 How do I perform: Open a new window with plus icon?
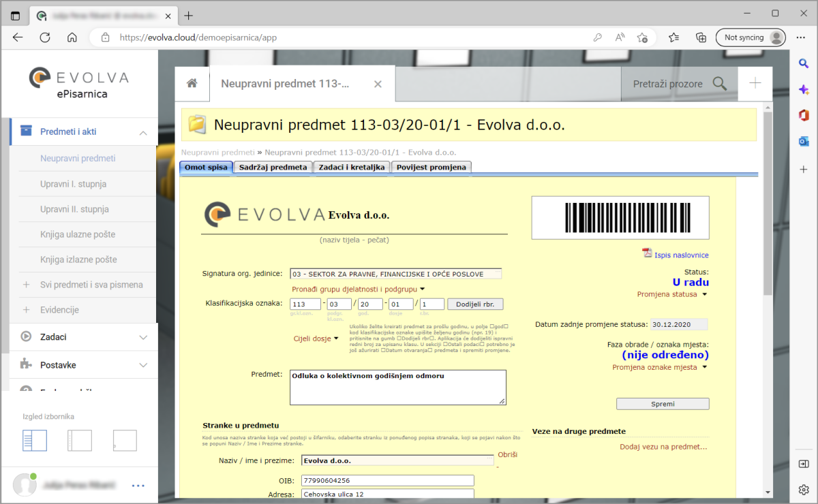pyautogui.click(x=755, y=84)
